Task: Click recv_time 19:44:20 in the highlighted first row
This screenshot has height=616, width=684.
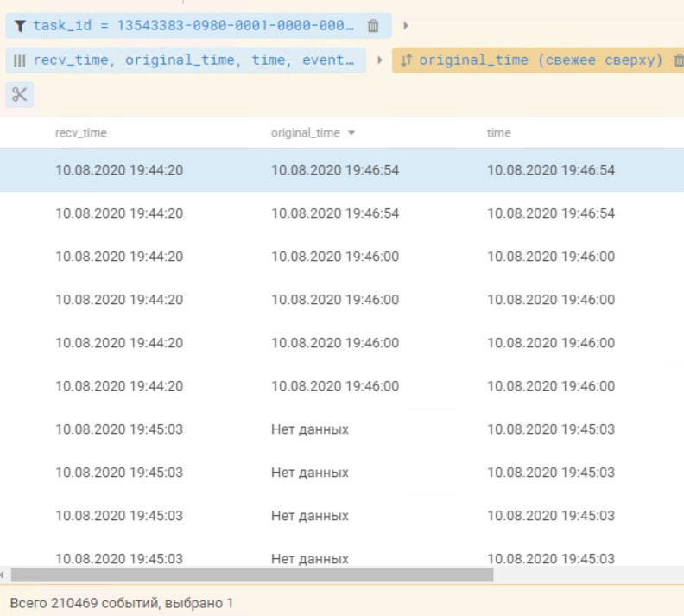Action: click(x=119, y=170)
